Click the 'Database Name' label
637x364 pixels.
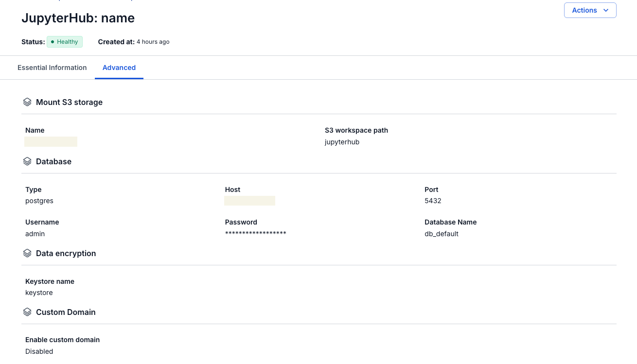(451, 222)
